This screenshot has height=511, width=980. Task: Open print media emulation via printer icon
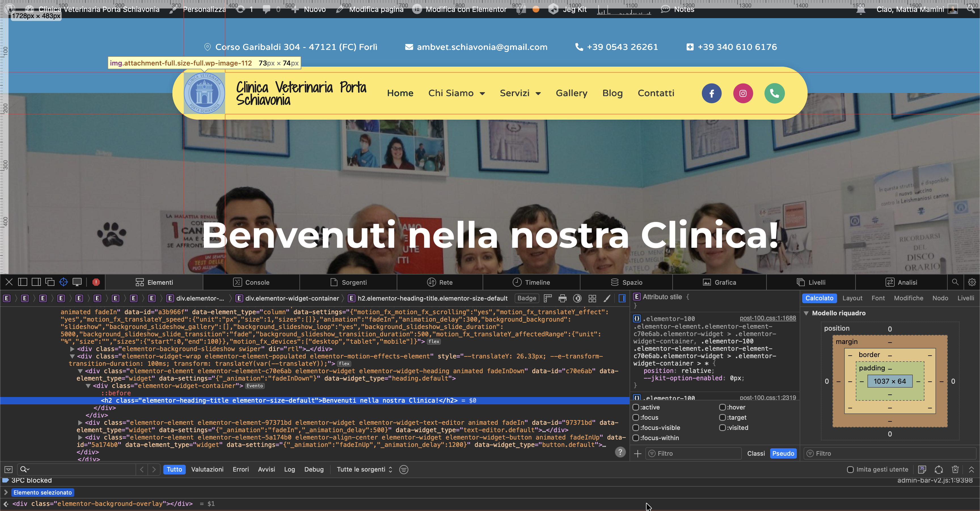563,298
